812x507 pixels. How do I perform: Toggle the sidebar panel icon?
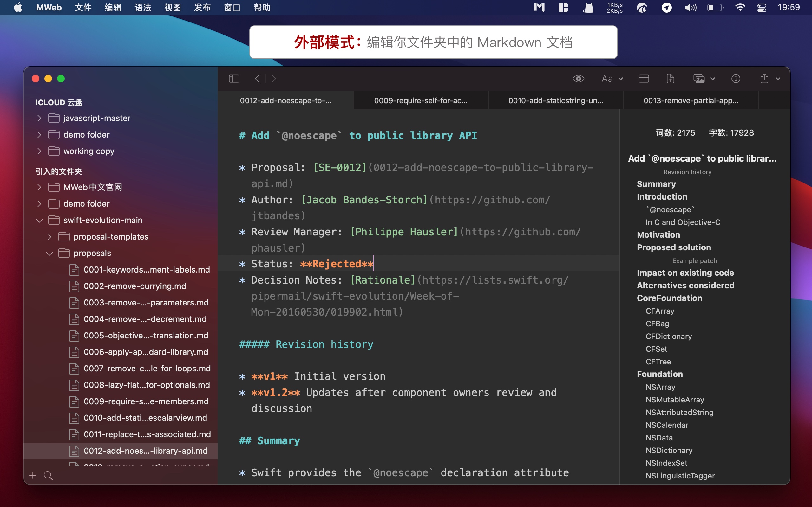click(x=234, y=79)
